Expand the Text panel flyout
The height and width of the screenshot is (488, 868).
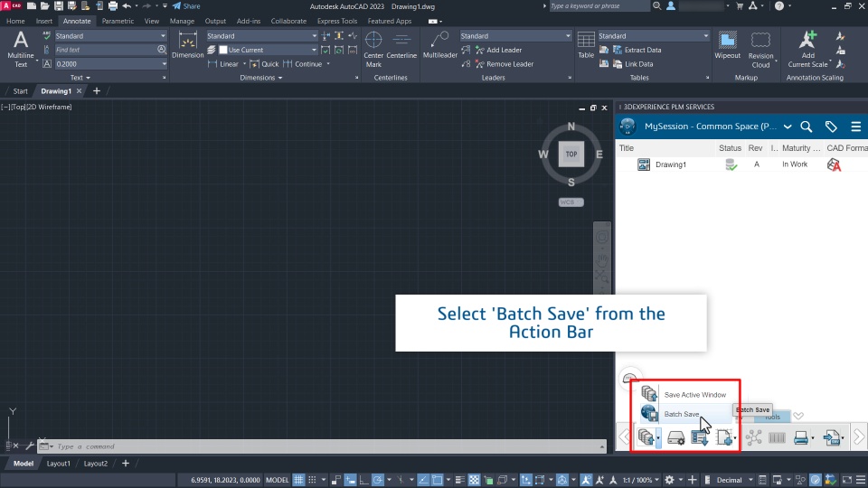80,78
